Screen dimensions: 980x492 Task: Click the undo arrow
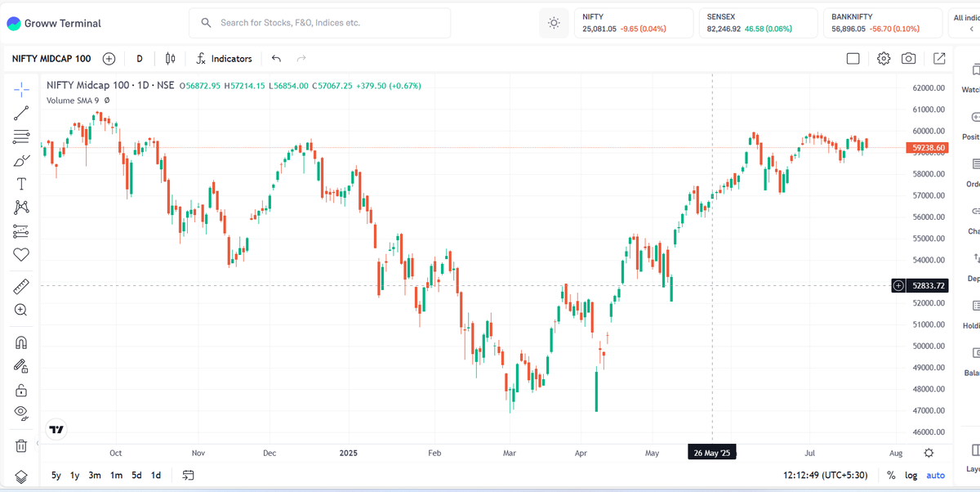[x=276, y=59]
